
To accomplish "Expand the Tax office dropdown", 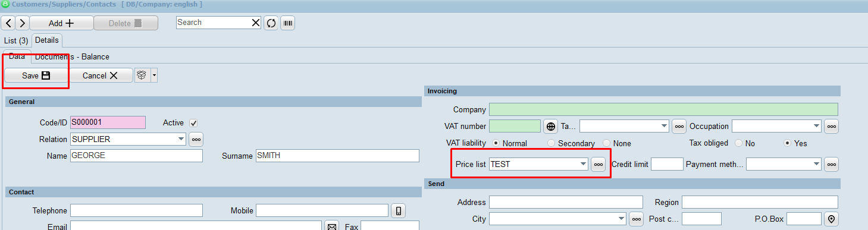I will [665, 126].
